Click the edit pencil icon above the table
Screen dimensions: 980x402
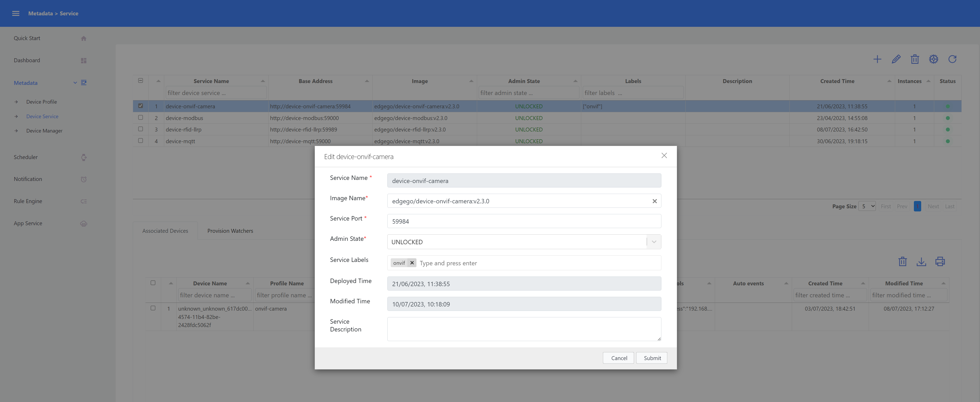tap(896, 59)
